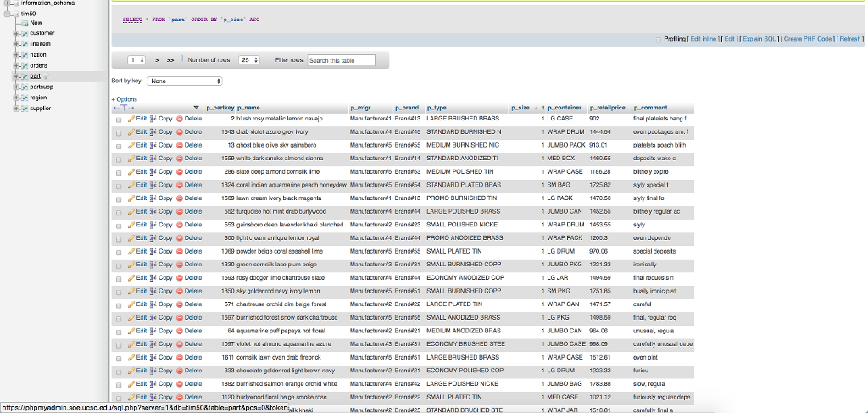868x413 pixels.
Task: Click Copy icon for turquoise hot mint row
Action: (x=153, y=211)
